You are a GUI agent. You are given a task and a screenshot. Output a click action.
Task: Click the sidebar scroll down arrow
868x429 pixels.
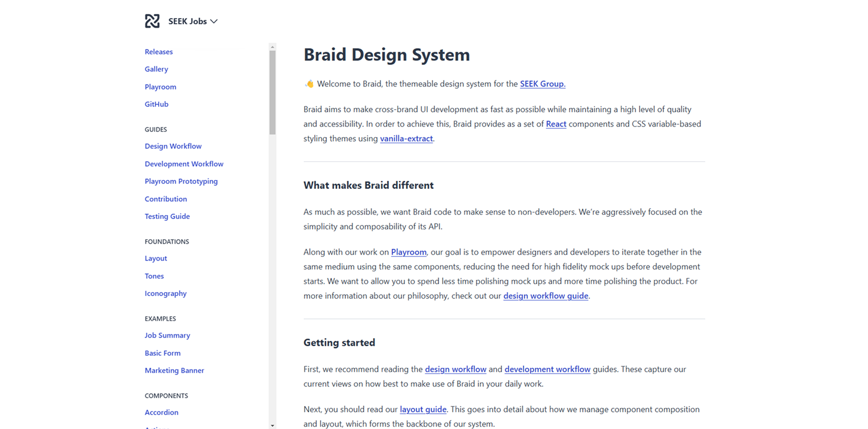point(273,425)
